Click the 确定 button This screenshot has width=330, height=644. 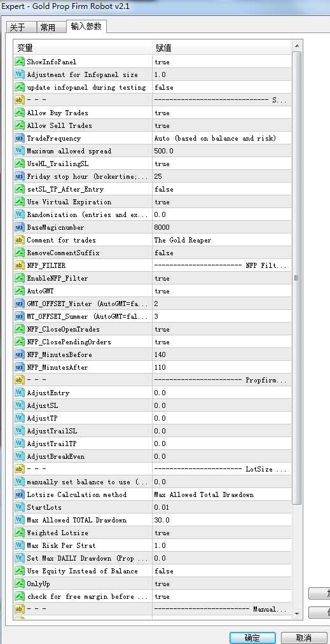click(x=252, y=638)
